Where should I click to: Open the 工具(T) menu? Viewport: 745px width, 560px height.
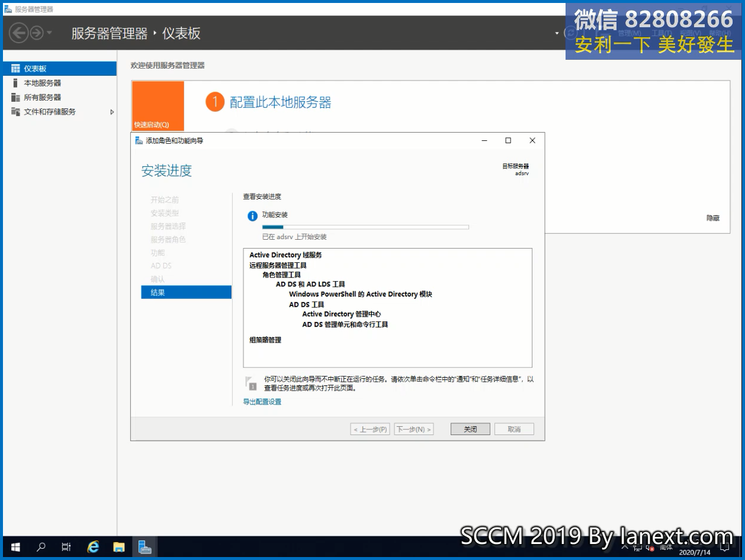coord(661,33)
